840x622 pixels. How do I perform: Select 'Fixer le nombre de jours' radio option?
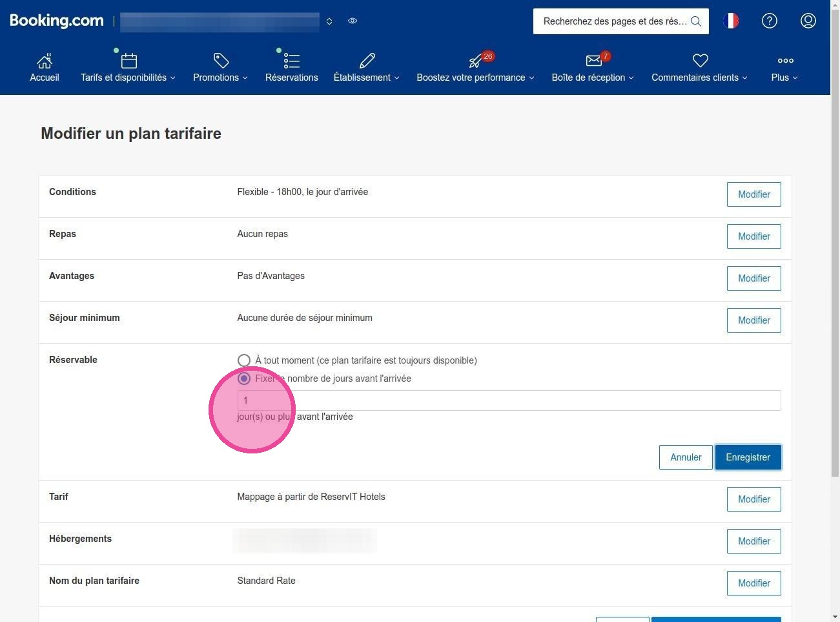243,378
